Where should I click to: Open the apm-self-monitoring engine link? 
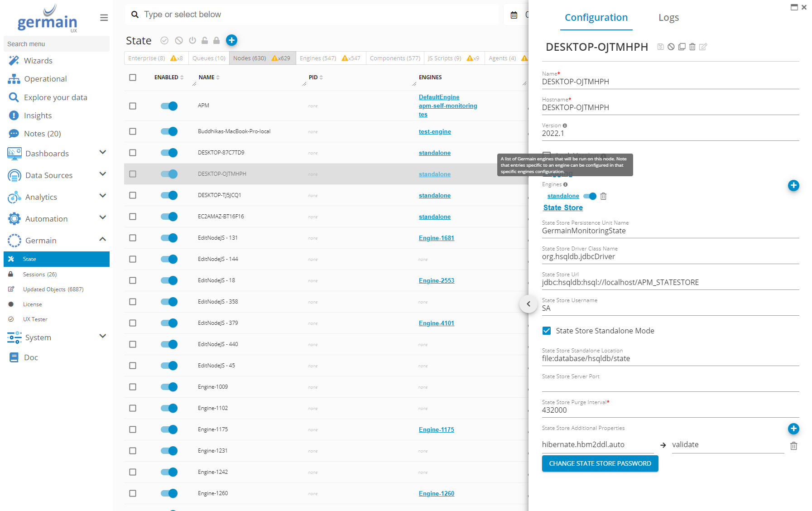(447, 106)
